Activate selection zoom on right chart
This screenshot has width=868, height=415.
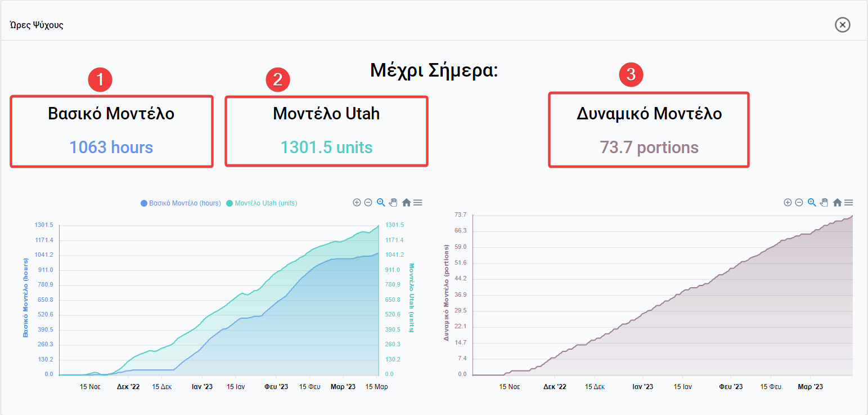tap(812, 203)
